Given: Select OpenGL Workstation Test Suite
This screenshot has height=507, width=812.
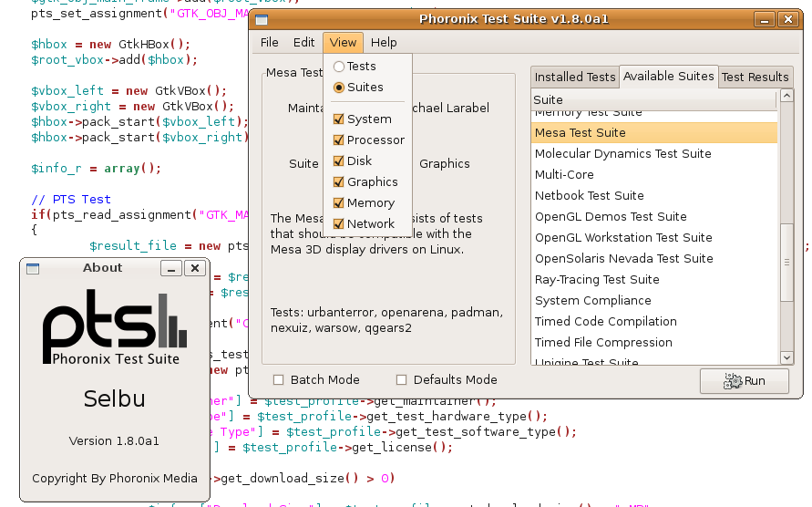Looking at the screenshot, I should coord(654,237).
